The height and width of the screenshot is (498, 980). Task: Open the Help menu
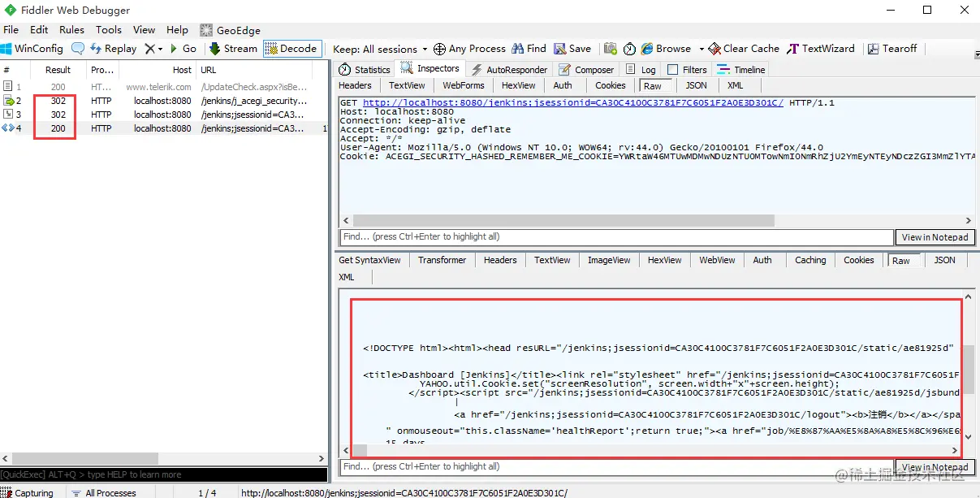(x=177, y=30)
